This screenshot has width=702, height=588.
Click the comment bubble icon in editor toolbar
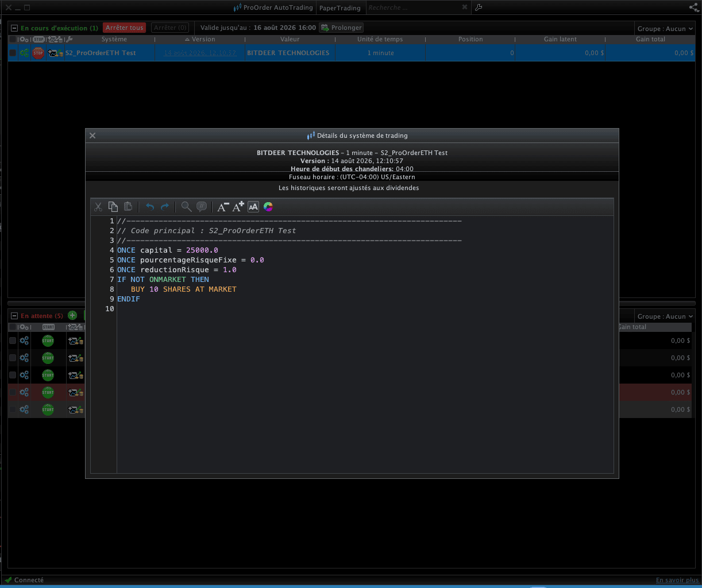pos(202,207)
